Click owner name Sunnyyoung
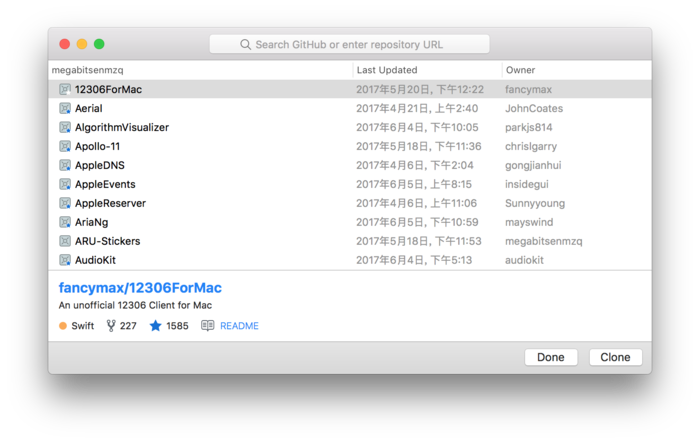The image size is (700, 443). 535,203
